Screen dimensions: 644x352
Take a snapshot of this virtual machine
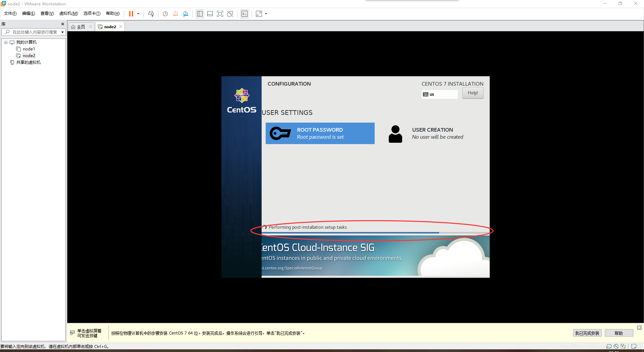pyautogui.click(x=165, y=14)
